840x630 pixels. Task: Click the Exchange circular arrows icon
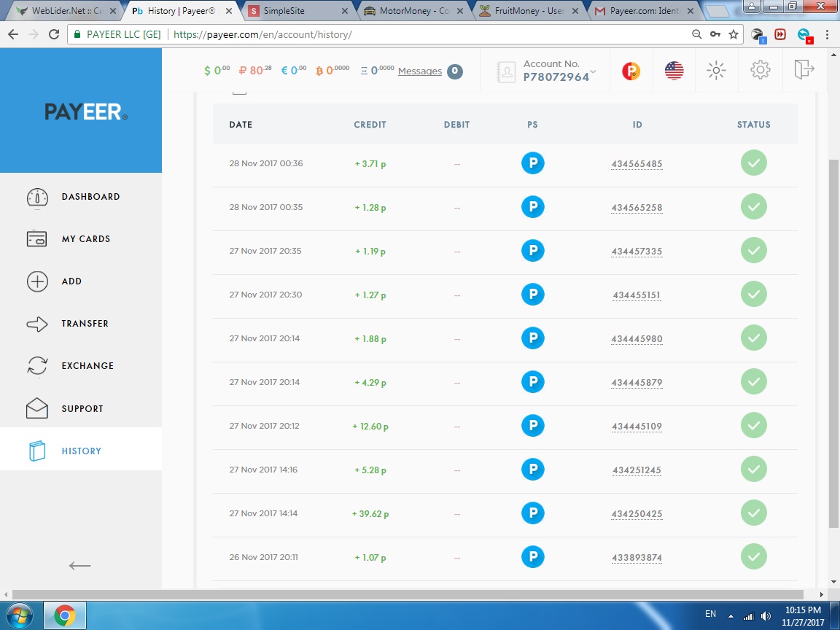coord(37,366)
